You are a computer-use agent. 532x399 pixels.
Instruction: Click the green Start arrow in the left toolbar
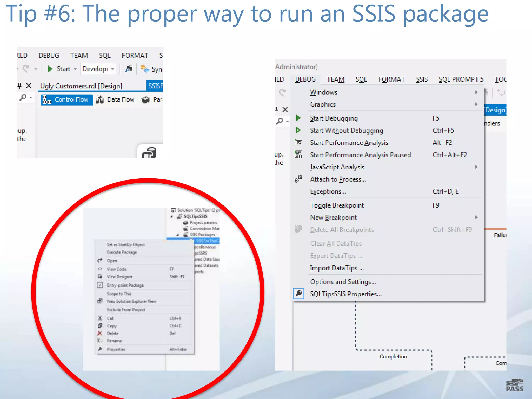tap(50, 69)
